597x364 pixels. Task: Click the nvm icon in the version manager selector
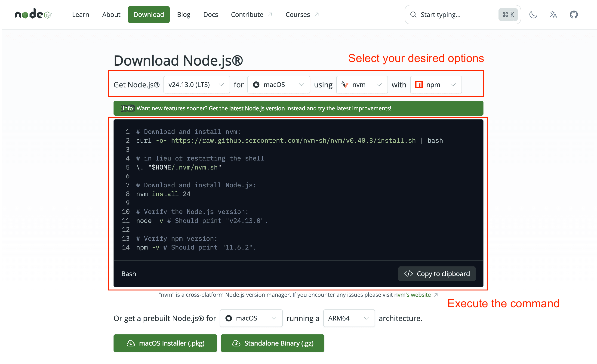point(345,85)
